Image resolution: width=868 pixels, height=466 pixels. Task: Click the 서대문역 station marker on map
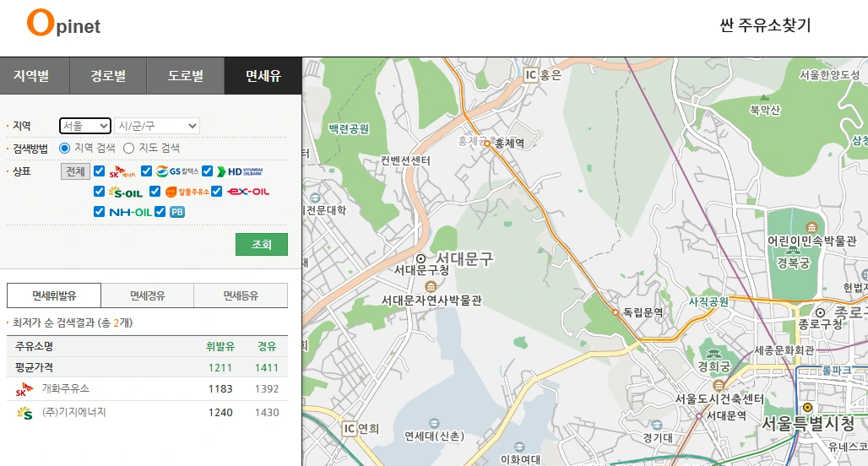click(x=699, y=415)
